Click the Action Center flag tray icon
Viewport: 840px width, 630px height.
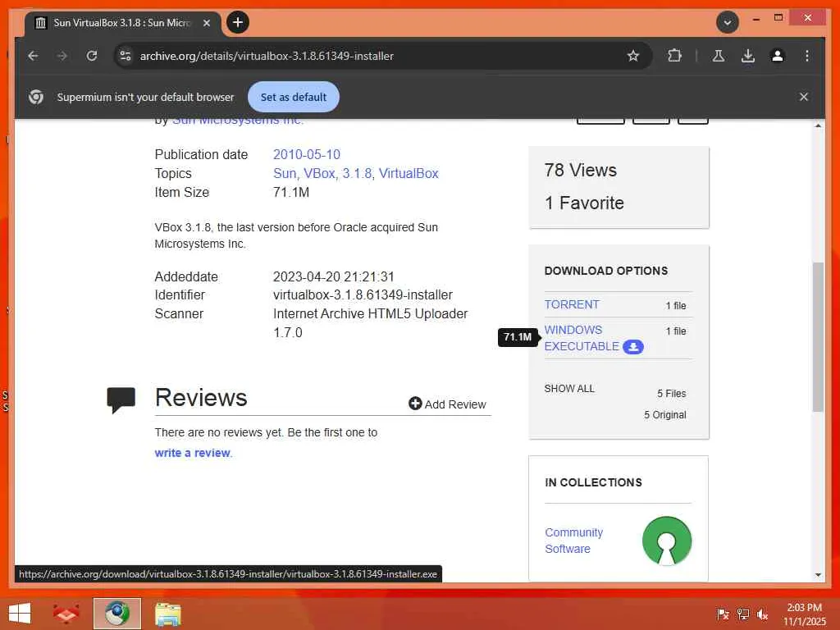click(x=723, y=614)
